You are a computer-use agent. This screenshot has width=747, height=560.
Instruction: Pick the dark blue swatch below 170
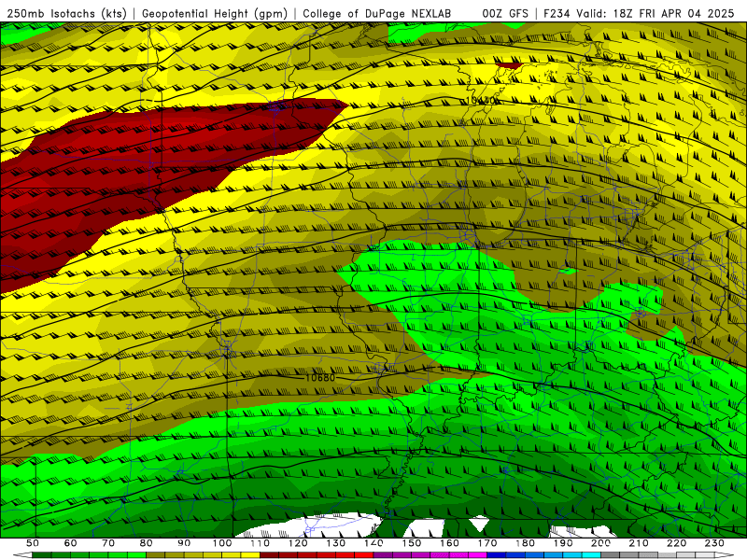click(497, 555)
